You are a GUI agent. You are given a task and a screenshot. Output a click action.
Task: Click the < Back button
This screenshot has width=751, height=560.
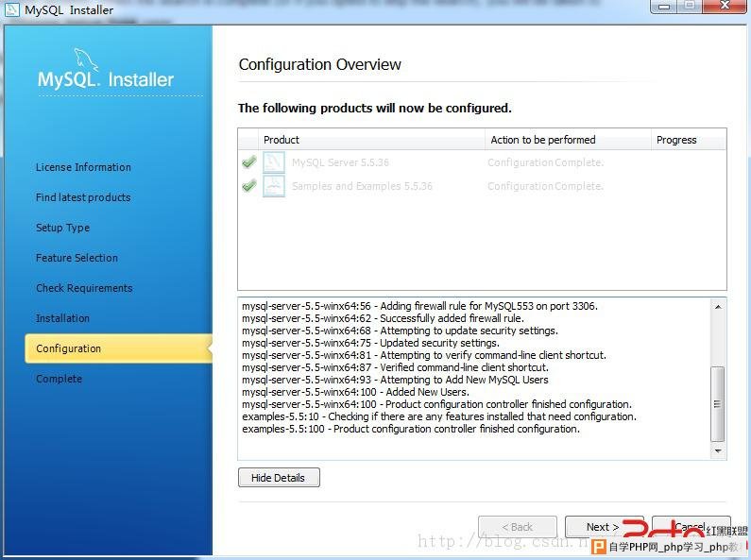point(518,527)
